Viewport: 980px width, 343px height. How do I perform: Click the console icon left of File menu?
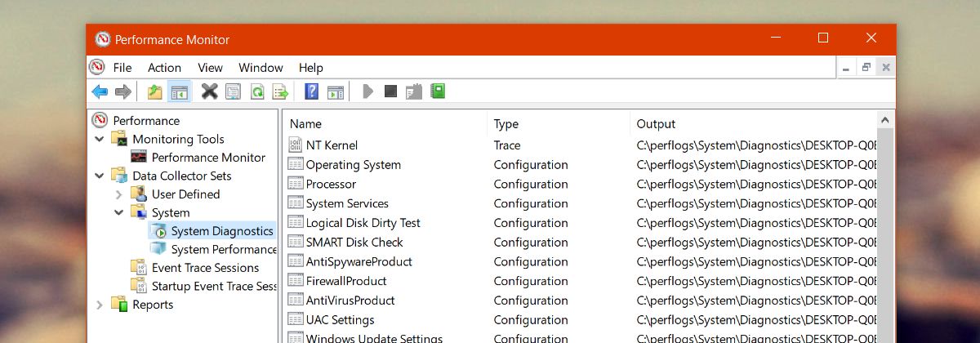(x=97, y=68)
